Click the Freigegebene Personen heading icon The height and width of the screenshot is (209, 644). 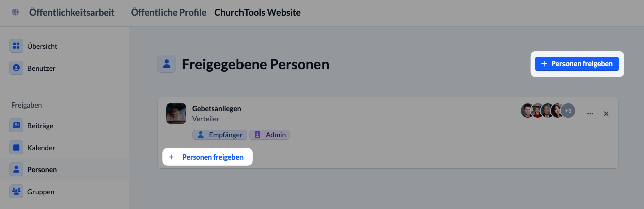tap(167, 64)
